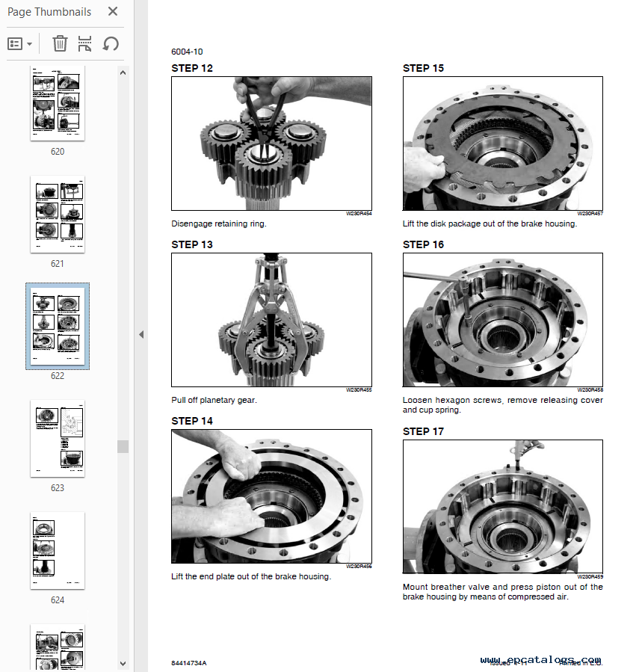Click the Page Thumbnails panel title
639x672 pixels.
[x=49, y=12]
